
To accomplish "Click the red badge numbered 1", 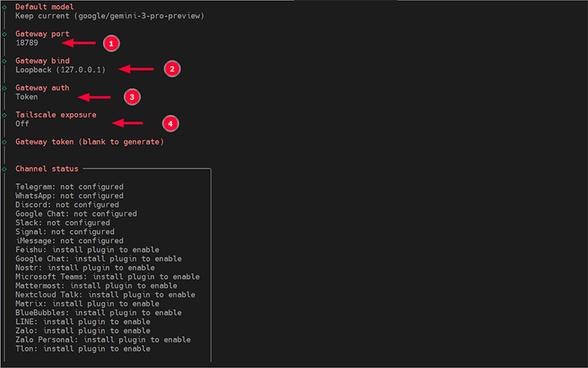I will pos(110,43).
